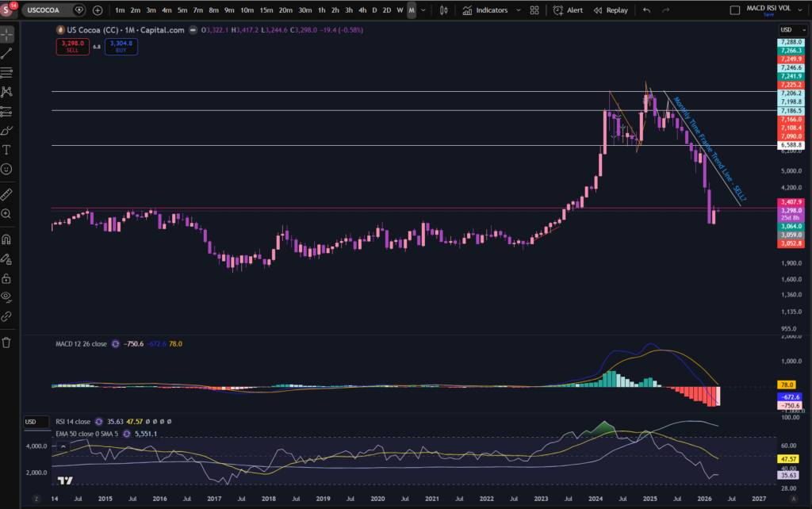
Task: Switch to the 1m timeframe
Action: point(120,10)
